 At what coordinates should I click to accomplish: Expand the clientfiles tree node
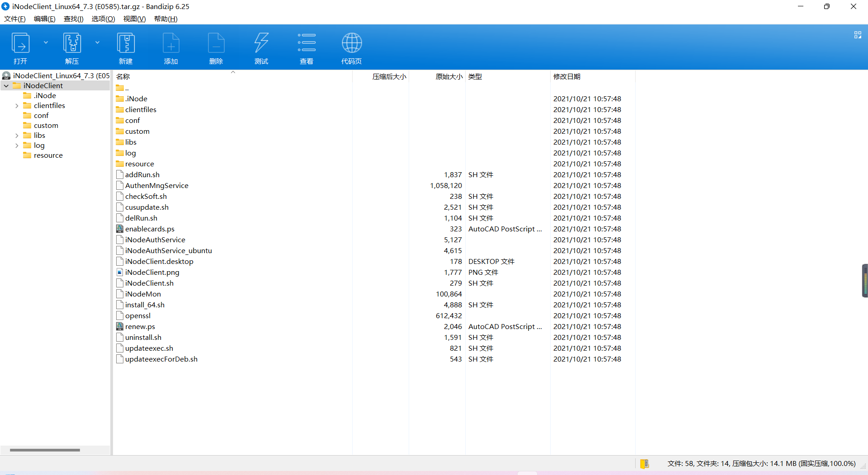[17, 106]
